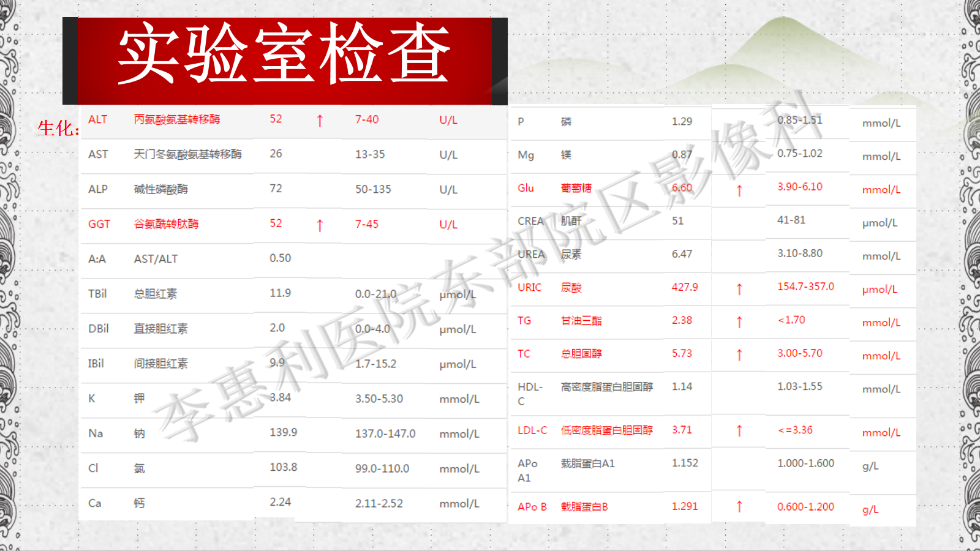The height and width of the screenshot is (551, 980).
Task: Click calcium reference range 2.11-2.52
Action: [379, 503]
